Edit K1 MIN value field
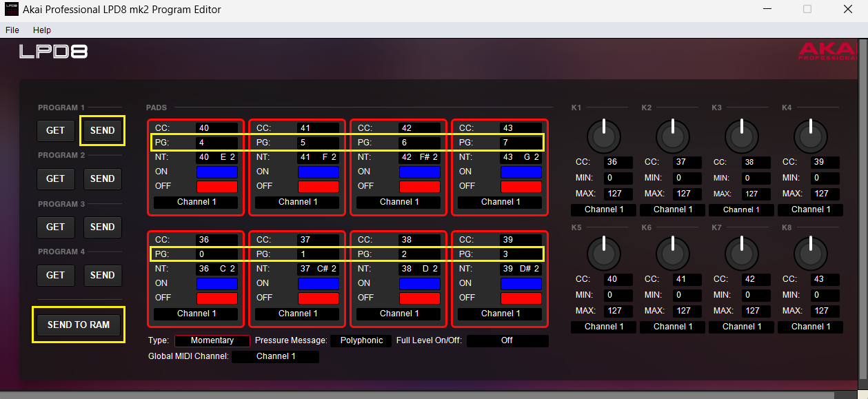The width and height of the screenshot is (868, 399). [618, 178]
